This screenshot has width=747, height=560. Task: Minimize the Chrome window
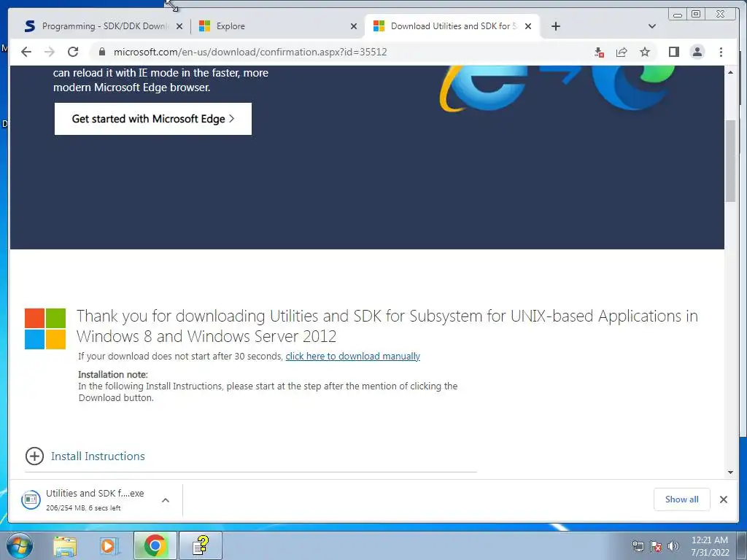(678, 15)
